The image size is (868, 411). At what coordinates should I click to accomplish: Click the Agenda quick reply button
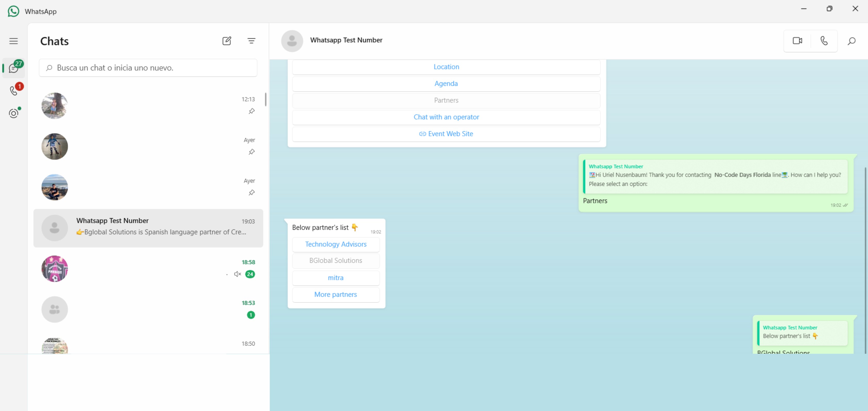pyautogui.click(x=446, y=84)
